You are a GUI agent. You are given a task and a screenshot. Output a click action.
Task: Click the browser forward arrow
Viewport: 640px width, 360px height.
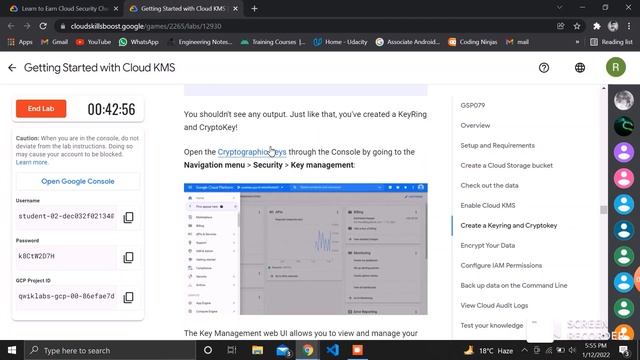click(27, 26)
